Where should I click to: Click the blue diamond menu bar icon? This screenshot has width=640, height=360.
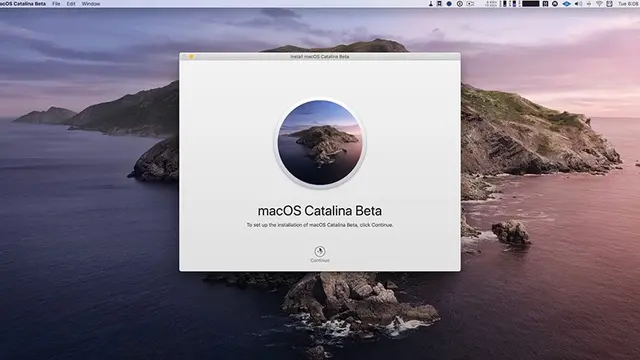[x=567, y=4]
